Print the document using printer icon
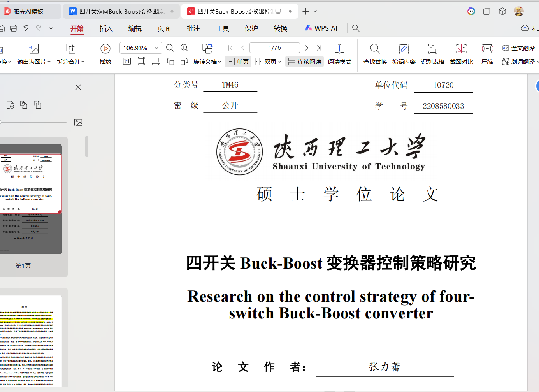This screenshot has width=539, height=392. pos(14,28)
